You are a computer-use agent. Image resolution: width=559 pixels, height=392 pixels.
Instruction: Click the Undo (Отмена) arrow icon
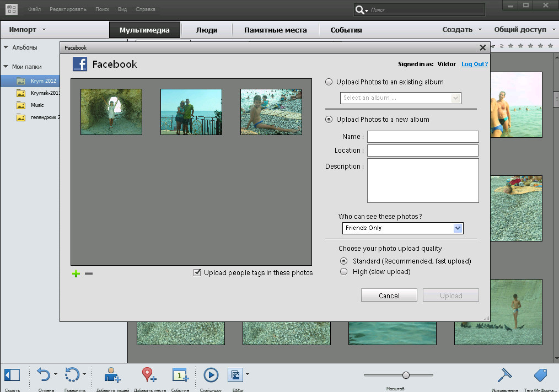(x=44, y=375)
